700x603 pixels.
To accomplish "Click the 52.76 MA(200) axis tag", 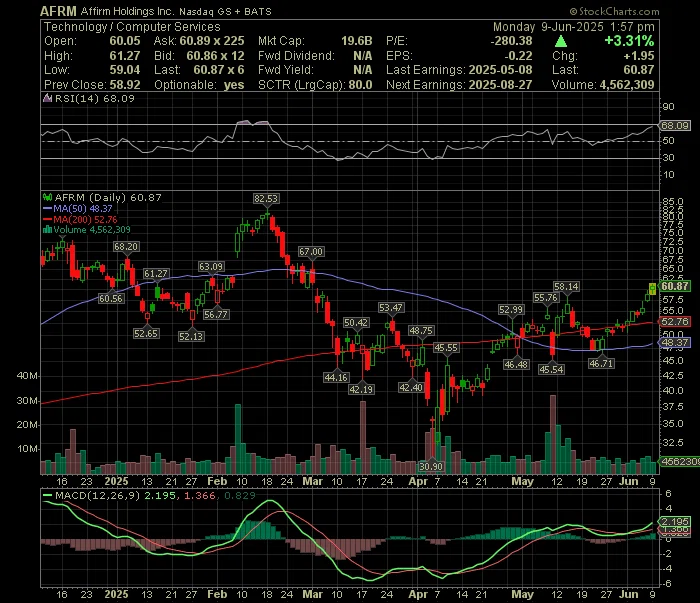I will click(675, 322).
